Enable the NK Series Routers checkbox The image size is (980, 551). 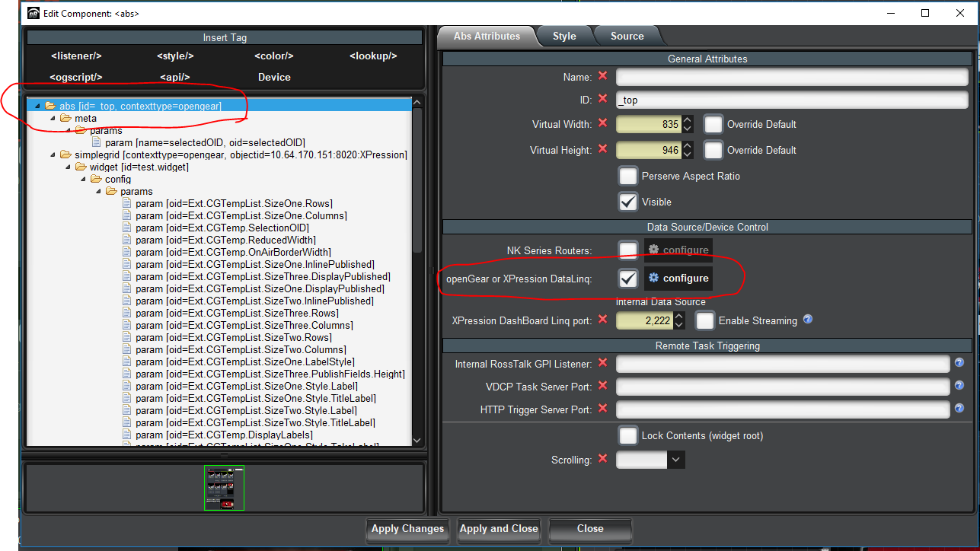click(x=627, y=250)
